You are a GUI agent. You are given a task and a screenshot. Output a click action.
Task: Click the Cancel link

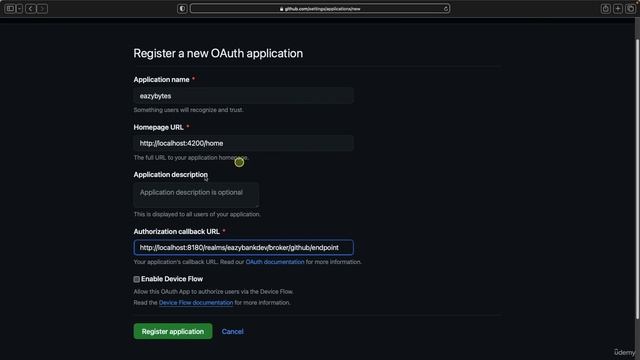tap(233, 331)
